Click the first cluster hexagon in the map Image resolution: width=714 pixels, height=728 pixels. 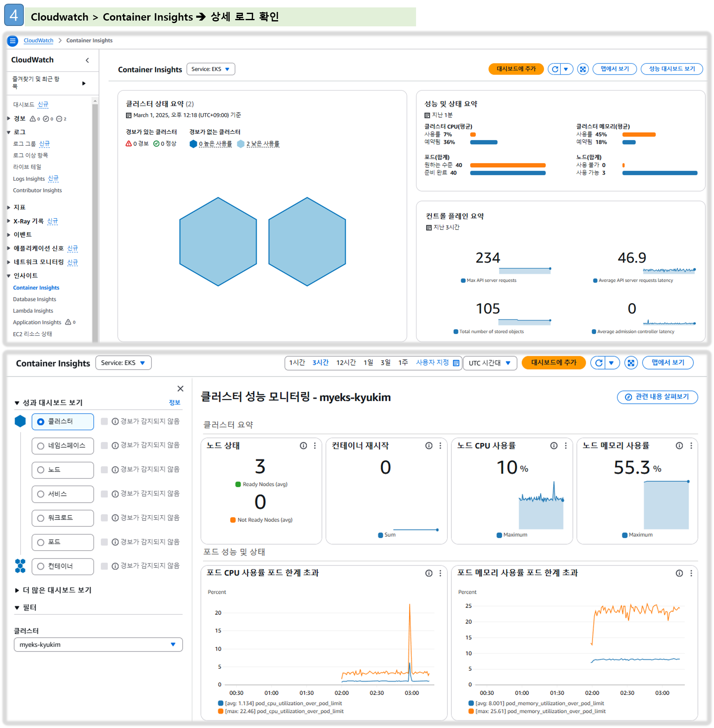tap(218, 242)
